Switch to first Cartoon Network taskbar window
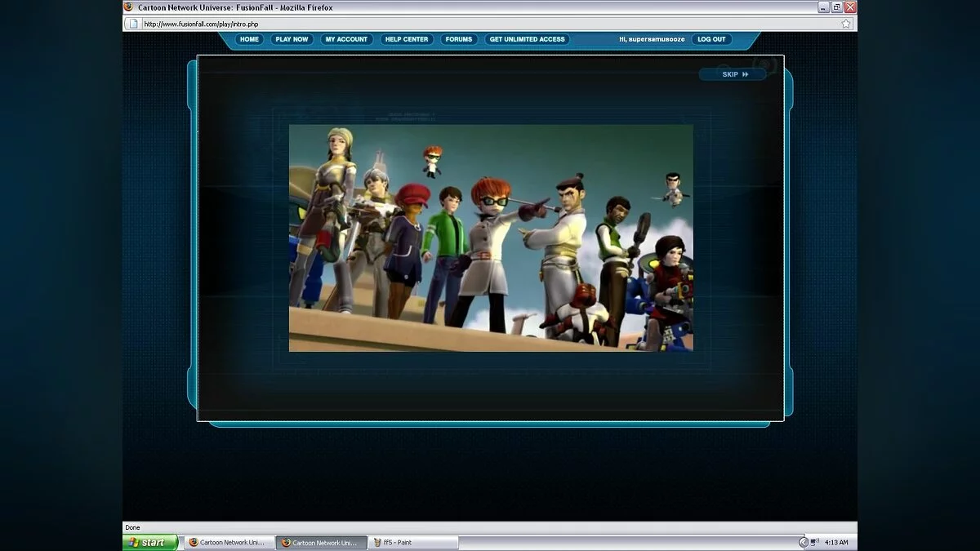This screenshot has width=980, height=551. pos(229,542)
